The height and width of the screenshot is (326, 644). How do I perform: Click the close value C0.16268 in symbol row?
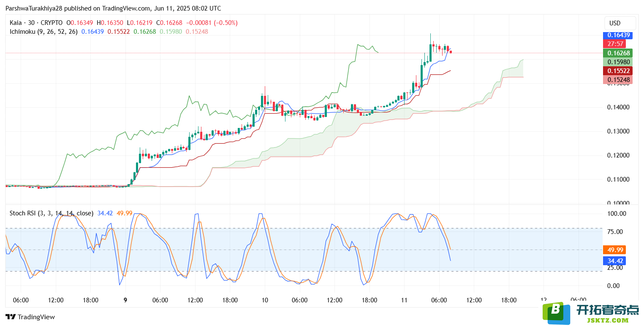169,23
